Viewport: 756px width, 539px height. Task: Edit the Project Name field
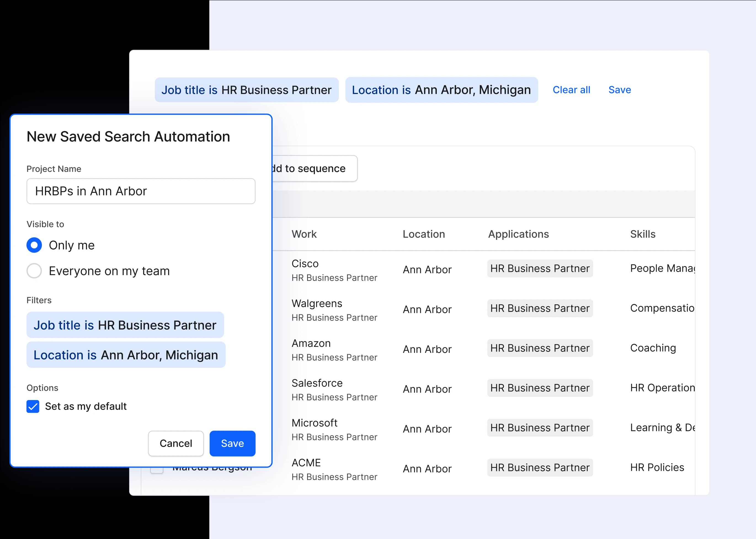[141, 191]
